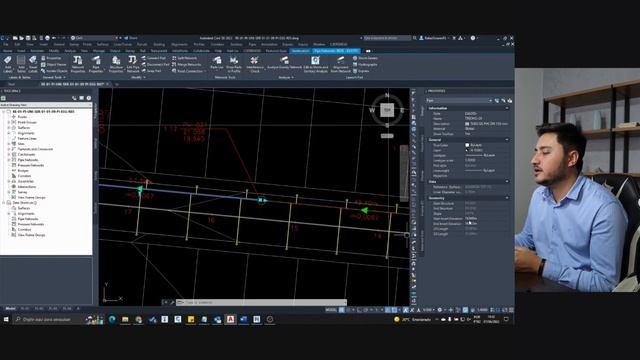Expand the Catchments tree node
640x360 pixels.
click(x=9, y=154)
